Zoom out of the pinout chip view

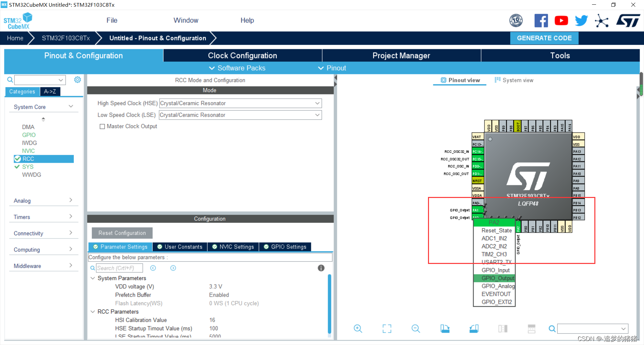pyautogui.click(x=416, y=329)
